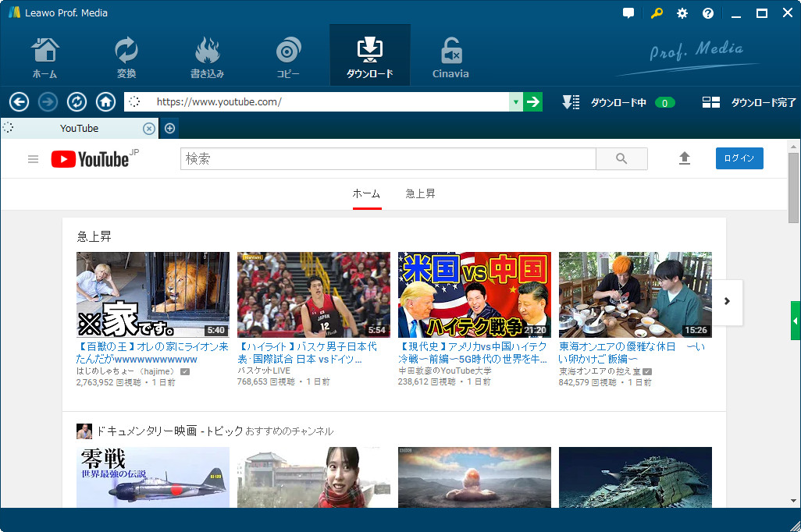Close the YouTube browser tab

pos(148,129)
